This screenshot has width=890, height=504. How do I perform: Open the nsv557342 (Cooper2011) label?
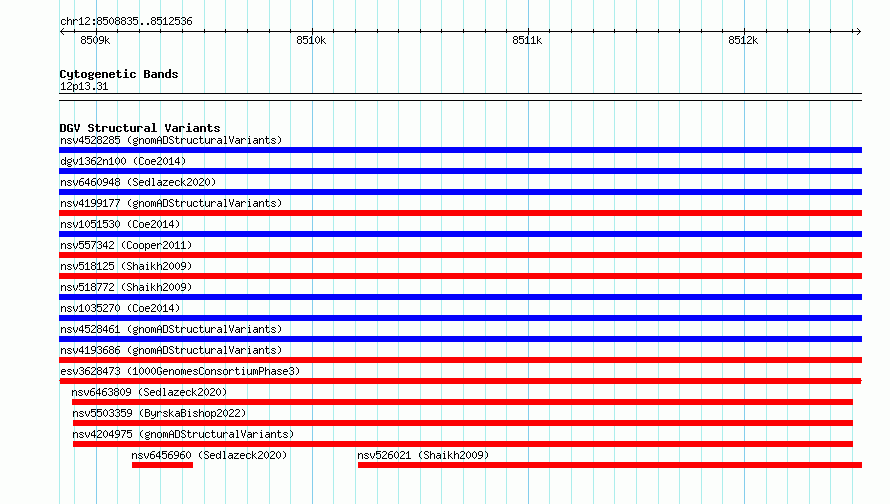point(126,245)
